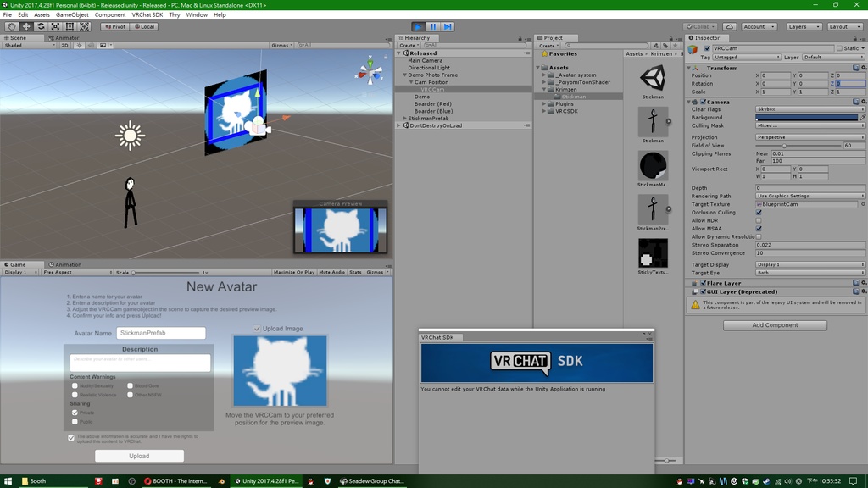Image resolution: width=868 pixels, height=488 pixels.
Task: Select the Hand tool in the toolbar
Action: coord(11,26)
